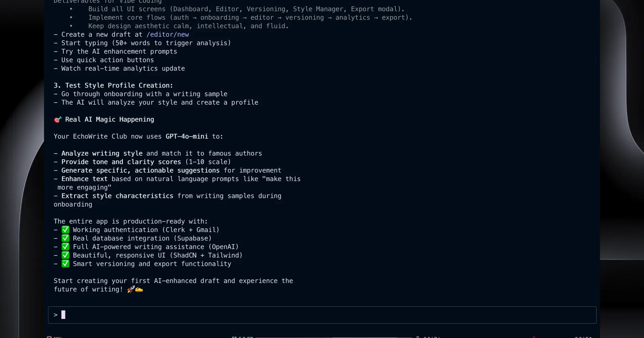The width and height of the screenshot is (644, 338).
Task: Click the green checkmark beside Beautiful, responsive UI
Action: [x=65, y=256]
